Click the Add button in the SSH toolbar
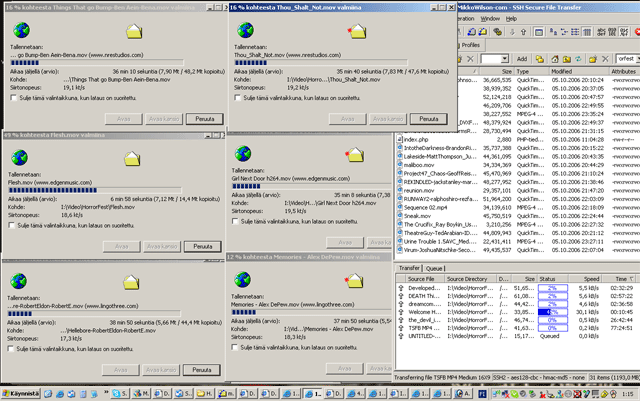640x401 pixels. [x=522, y=59]
